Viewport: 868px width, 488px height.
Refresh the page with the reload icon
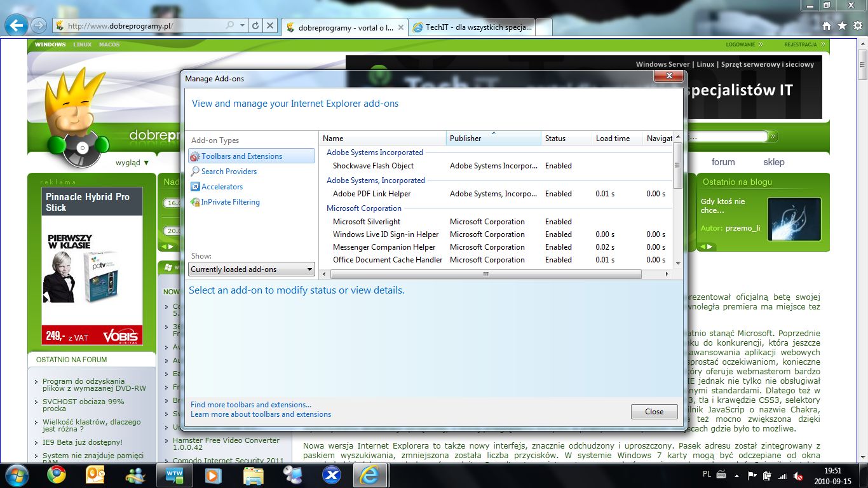tap(255, 26)
